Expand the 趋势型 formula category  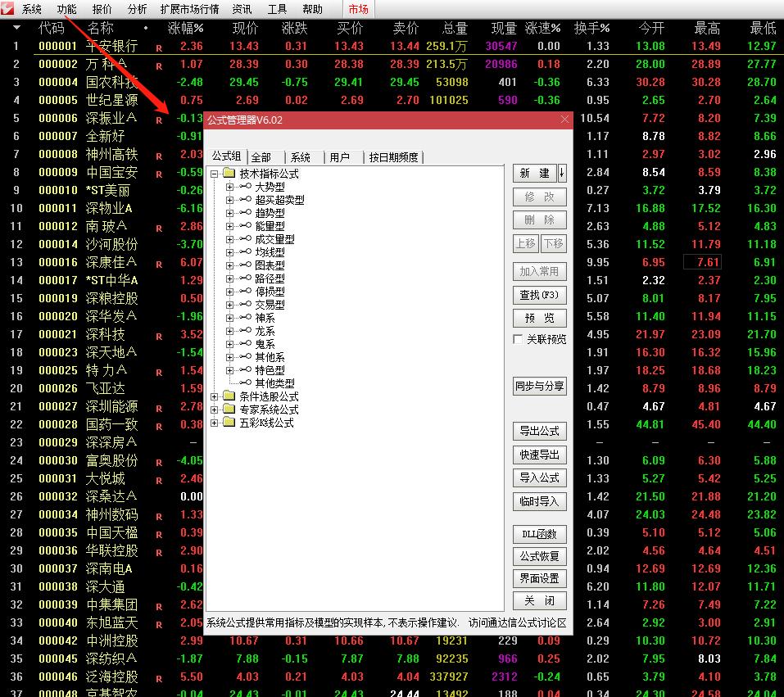(228, 214)
